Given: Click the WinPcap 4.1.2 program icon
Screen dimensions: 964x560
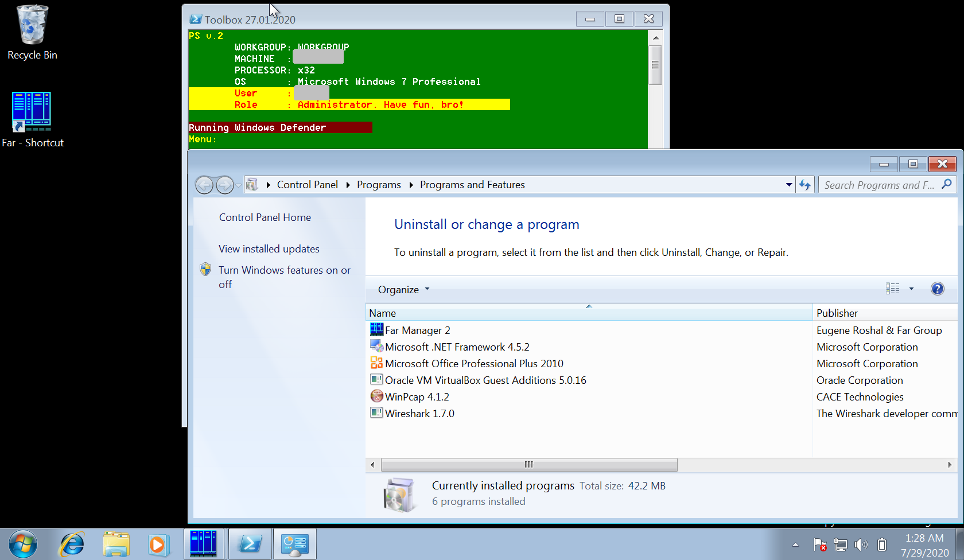Looking at the screenshot, I should pyautogui.click(x=376, y=396).
